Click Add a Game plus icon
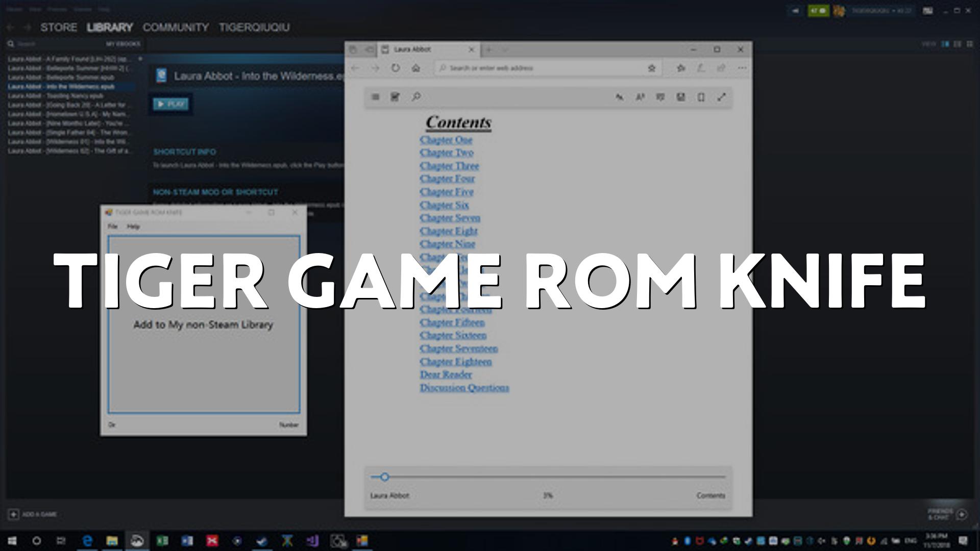980x551 pixels. (x=14, y=514)
